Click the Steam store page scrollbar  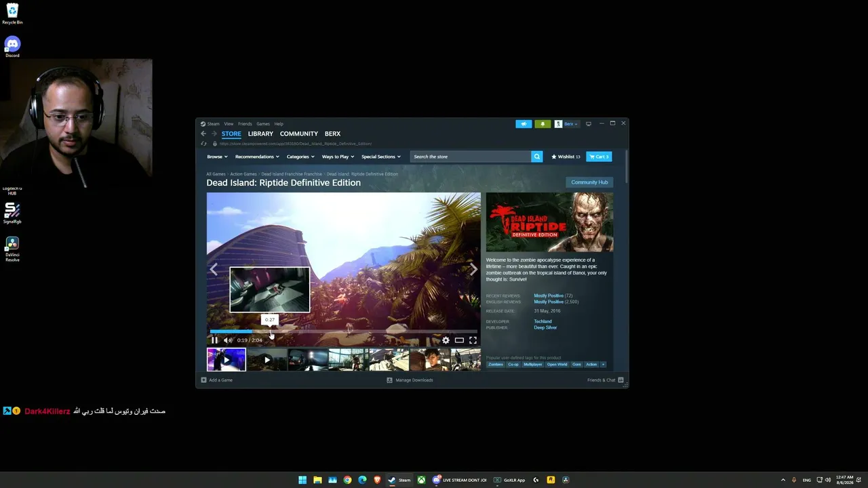pyautogui.click(x=627, y=166)
